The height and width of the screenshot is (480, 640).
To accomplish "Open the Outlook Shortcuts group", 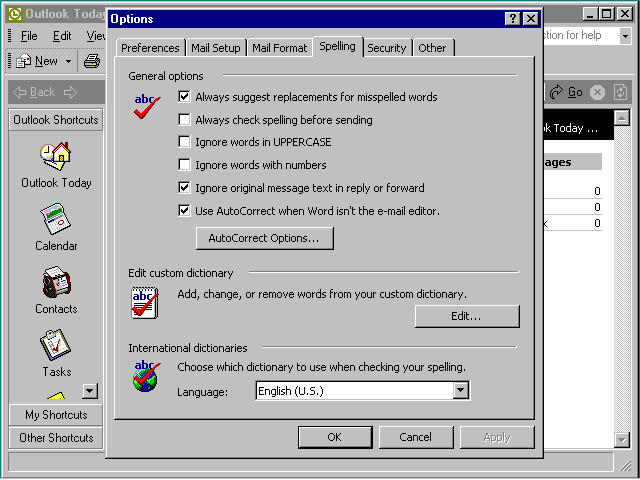I will pyautogui.click(x=56, y=120).
